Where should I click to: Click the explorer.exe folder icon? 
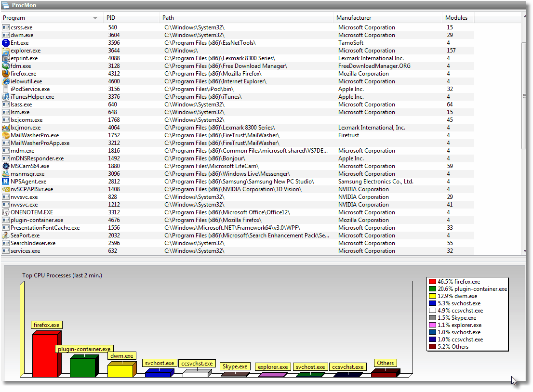pyautogui.click(x=5, y=51)
